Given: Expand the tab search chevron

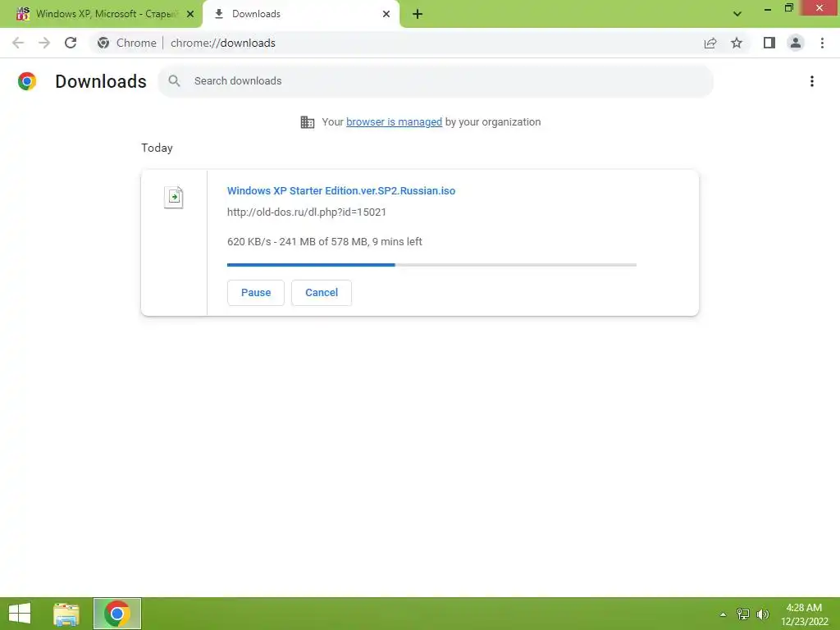Looking at the screenshot, I should (737, 14).
